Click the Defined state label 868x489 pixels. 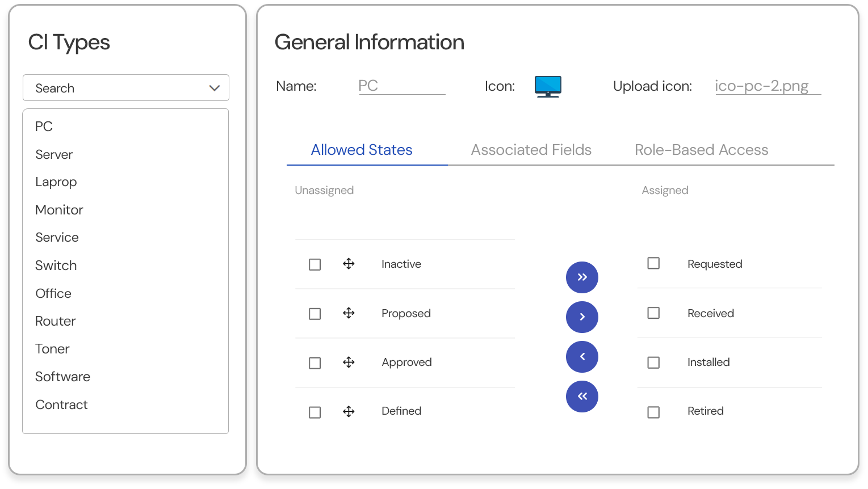coord(401,411)
